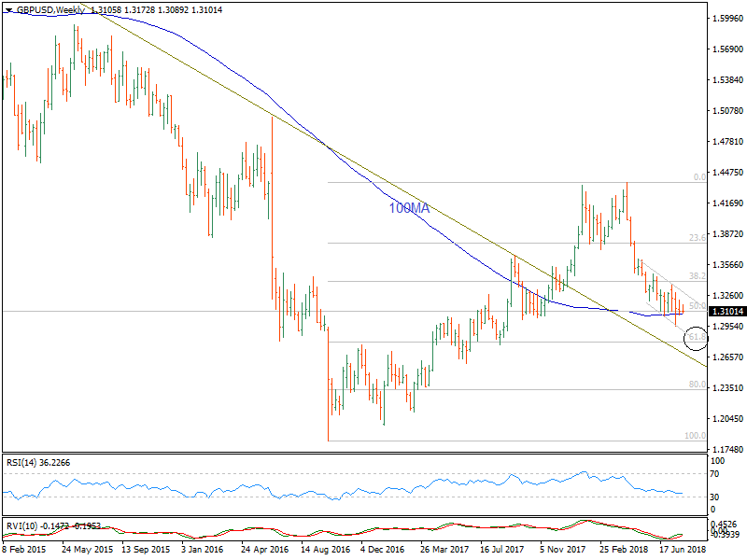This screenshot has height=560, width=747.
Task: Click the current price tag 1.31014
Action: (x=727, y=312)
